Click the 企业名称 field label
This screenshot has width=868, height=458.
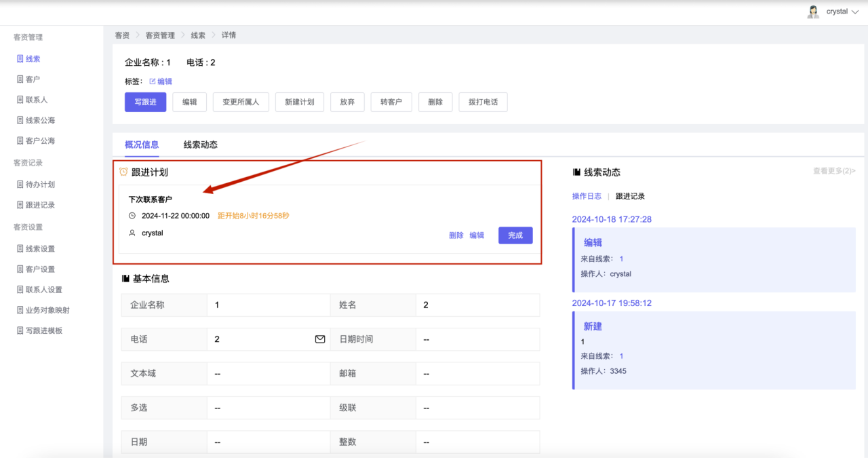(x=147, y=305)
